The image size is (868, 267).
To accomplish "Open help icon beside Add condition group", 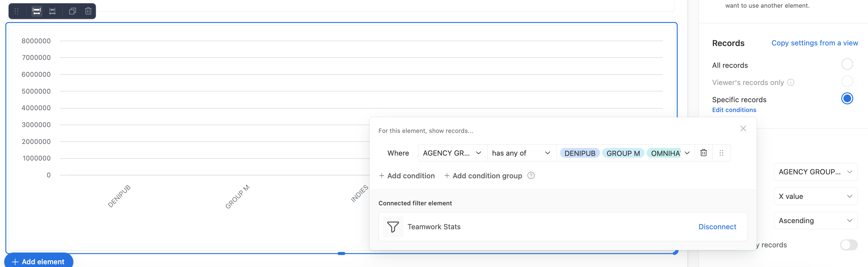I will (531, 176).
